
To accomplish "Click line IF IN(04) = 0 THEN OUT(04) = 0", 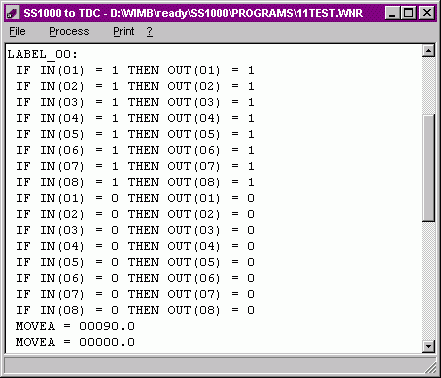I will click(135, 246).
